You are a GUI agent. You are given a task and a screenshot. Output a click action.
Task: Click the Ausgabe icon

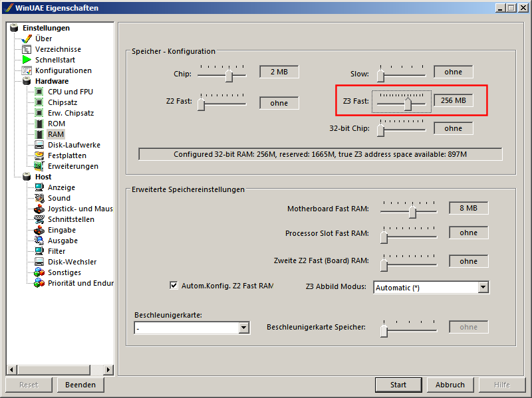[x=39, y=241]
